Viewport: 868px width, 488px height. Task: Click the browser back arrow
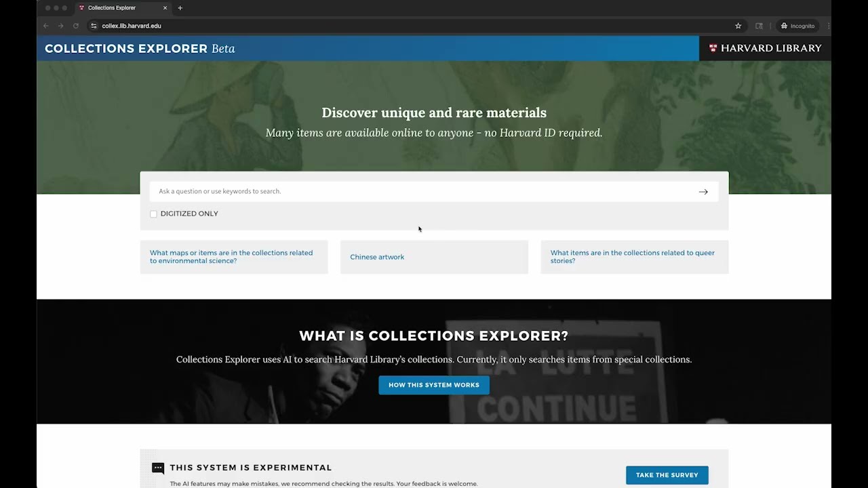click(x=46, y=26)
